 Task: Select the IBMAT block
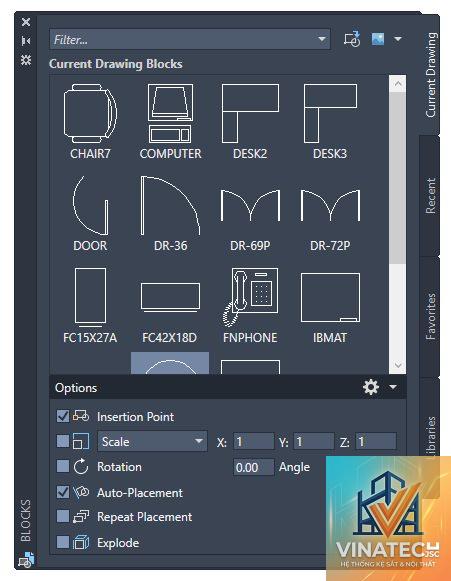coord(330,297)
